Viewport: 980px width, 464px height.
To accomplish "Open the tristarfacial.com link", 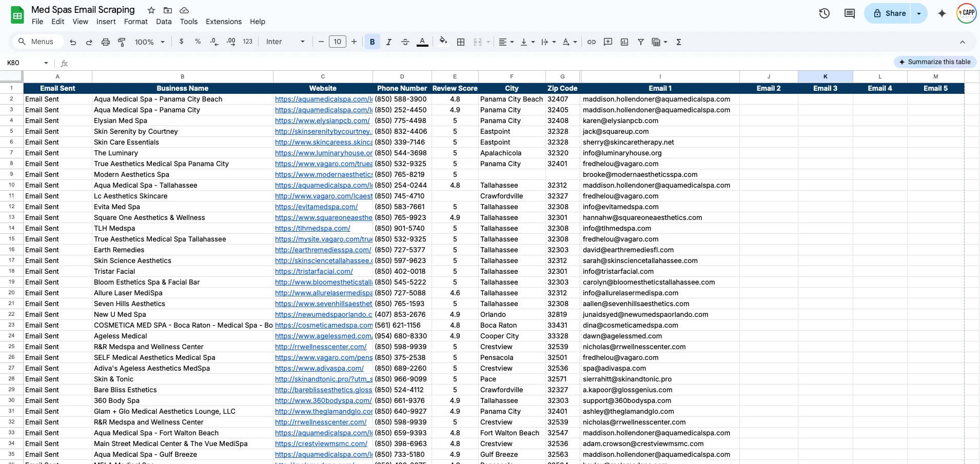I will pos(314,271).
